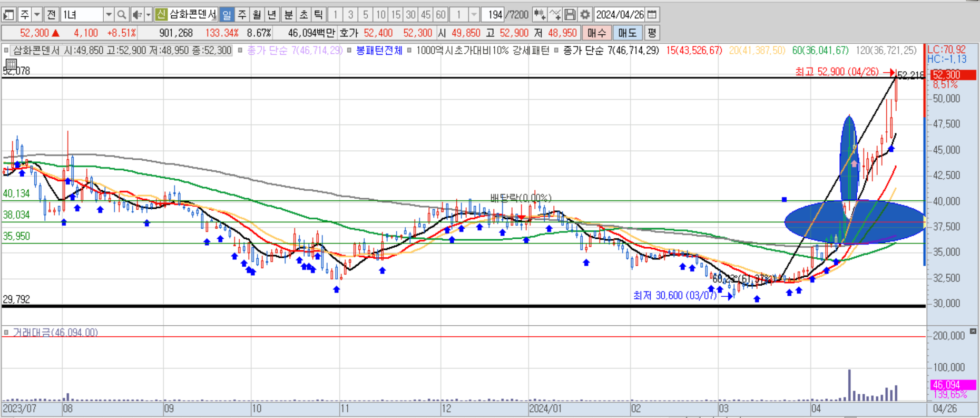The width and height of the screenshot is (980, 418).
Task: Click the data table grid icon on chart
Action: [10, 64]
